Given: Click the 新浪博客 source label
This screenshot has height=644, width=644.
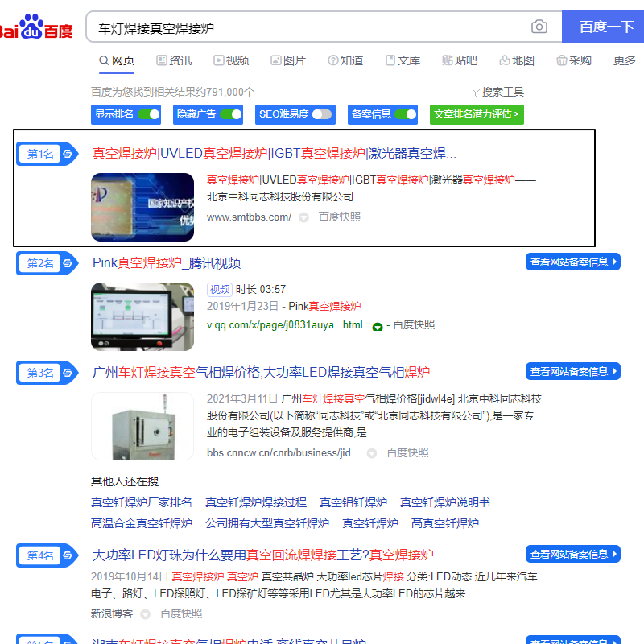Looking at the screenshot, I should coord(112,613).
